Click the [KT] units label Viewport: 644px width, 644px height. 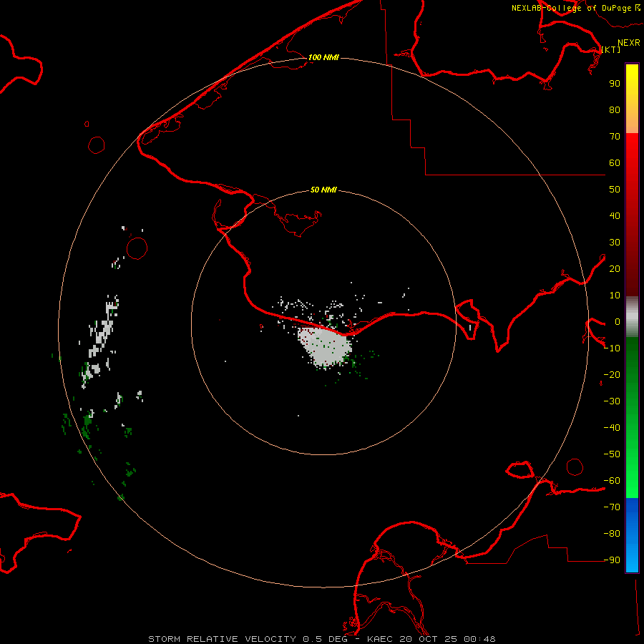click(x=610, y=49)
